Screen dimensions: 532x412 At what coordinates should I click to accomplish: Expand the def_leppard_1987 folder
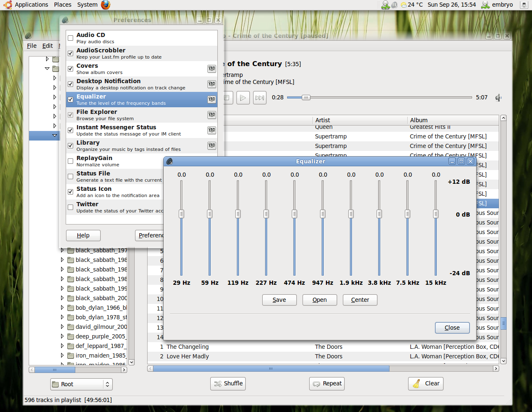pyautogui.click(x=62, y=346)
